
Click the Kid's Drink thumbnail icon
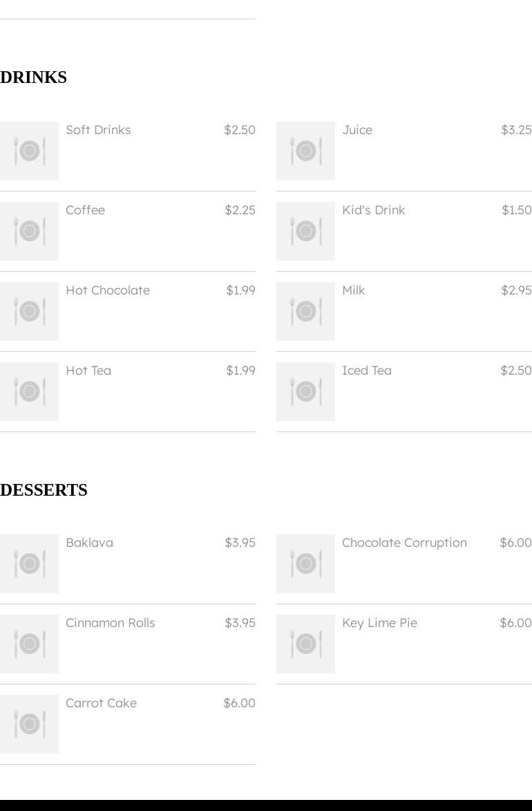coord(305,231)
